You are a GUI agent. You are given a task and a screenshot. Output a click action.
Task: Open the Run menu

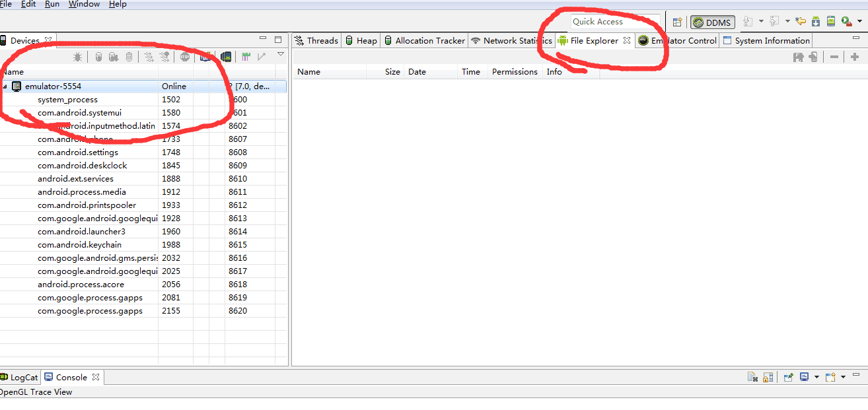tap(52, 4)
